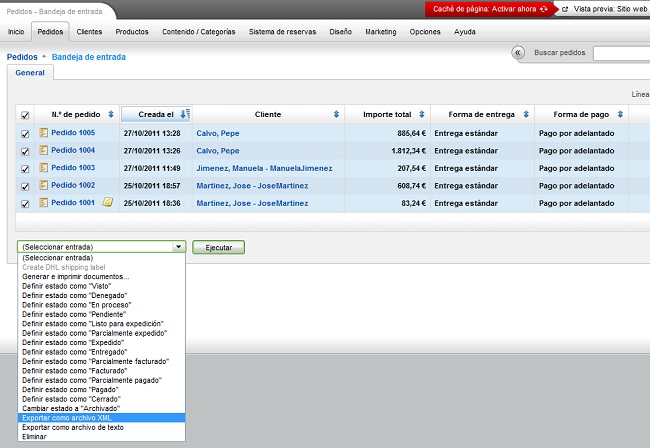This screenshot has height=448, width=650.
Task: Open the note icon on Pedido 1001 row
Action: pos(107,202)
